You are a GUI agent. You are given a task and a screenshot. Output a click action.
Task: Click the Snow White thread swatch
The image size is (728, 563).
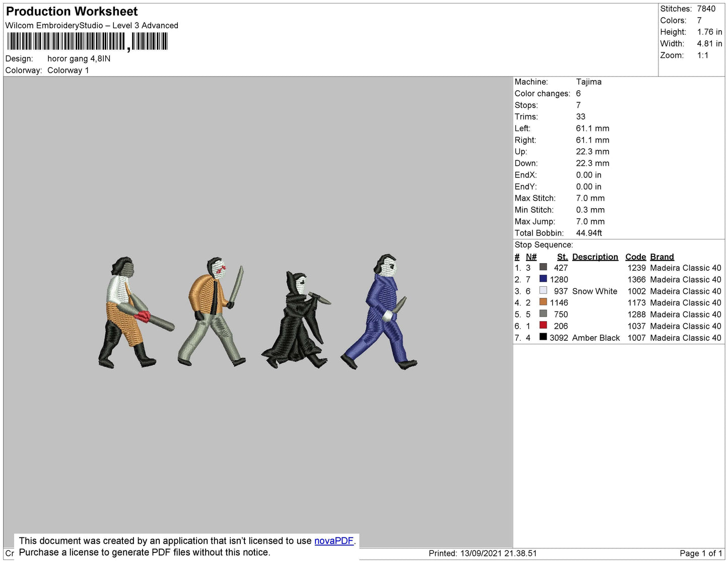click(x=543, y=290)
